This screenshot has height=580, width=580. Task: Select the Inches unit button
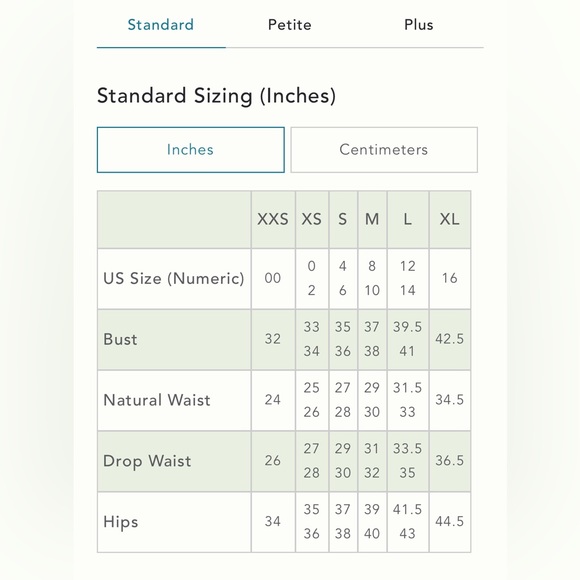pos(190,150)
